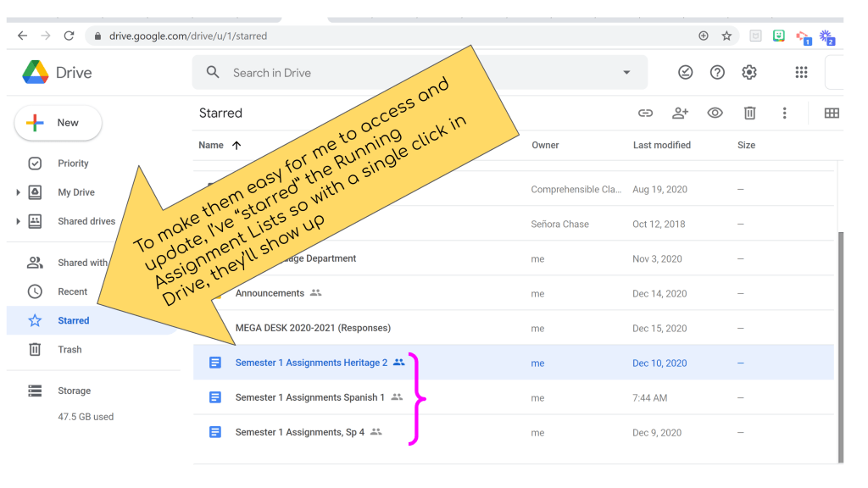This screenshot has height=488, width=868.
Task: Open the Settings gear icon
Action: pyautogui.click(x=748, y=73)
